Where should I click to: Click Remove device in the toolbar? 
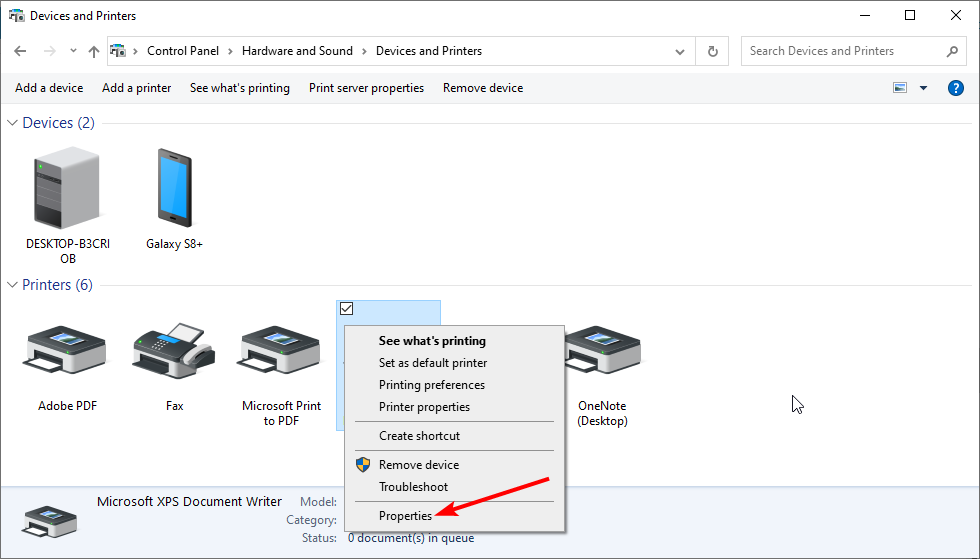click(482, 88)
